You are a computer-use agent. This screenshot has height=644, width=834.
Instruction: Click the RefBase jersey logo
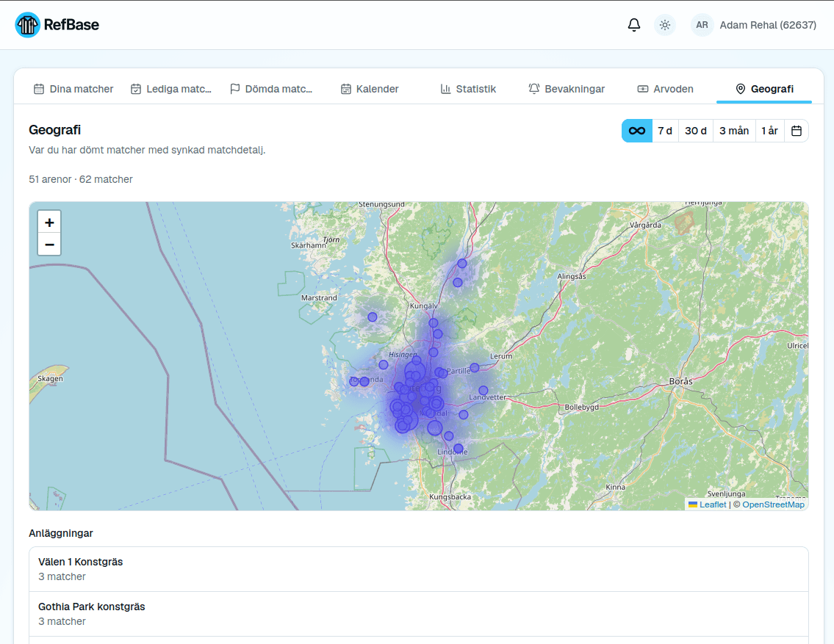(x=28, y=25)
